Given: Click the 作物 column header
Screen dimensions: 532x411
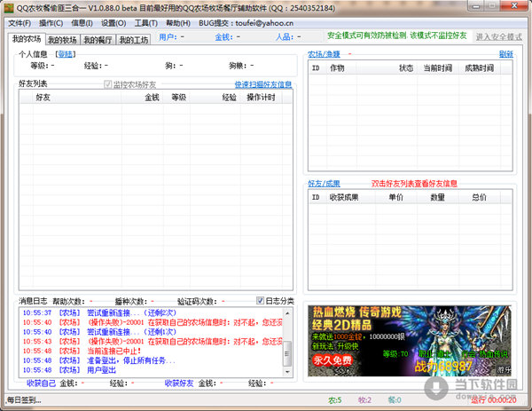Looking at the screenshot, I should [x=341, y=68].
